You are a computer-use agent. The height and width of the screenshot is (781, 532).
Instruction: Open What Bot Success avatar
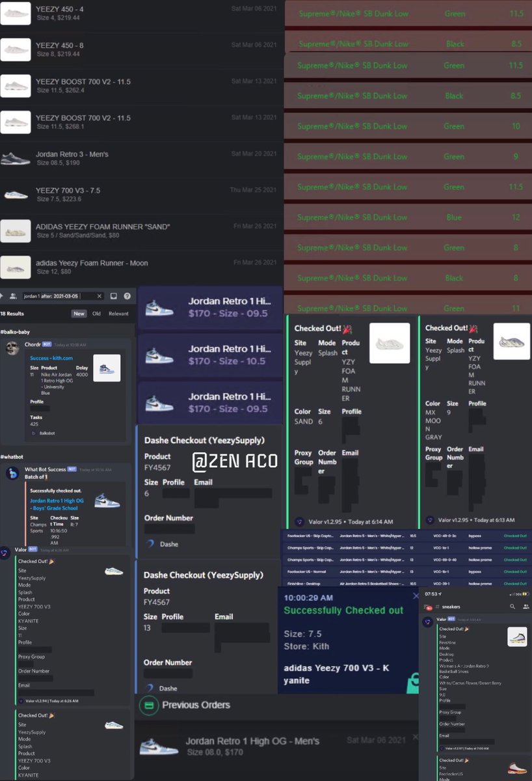12,473
